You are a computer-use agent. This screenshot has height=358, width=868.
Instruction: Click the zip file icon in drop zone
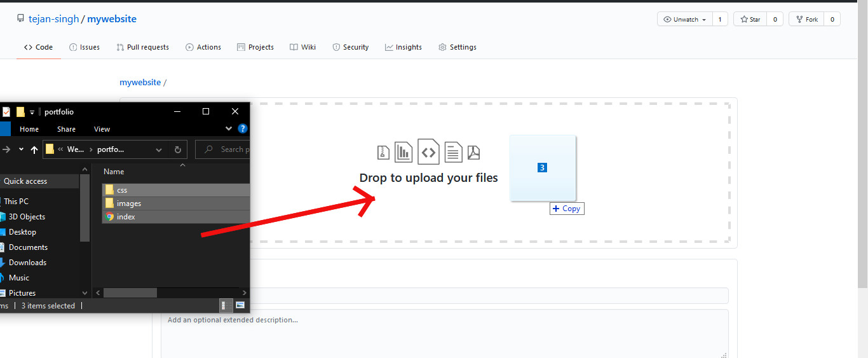click(x=383, y=152)
